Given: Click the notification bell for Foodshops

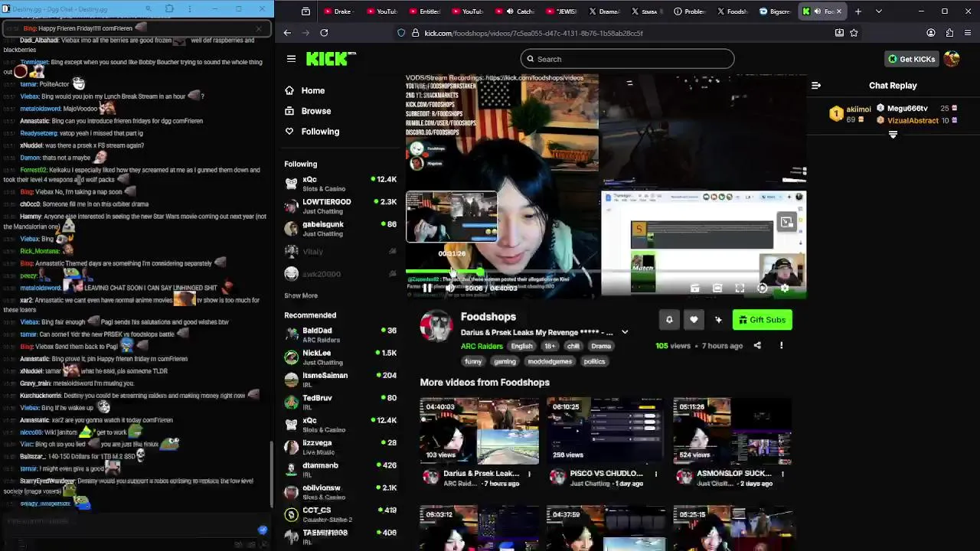Looking at the screenshot, I should pyautogui.click(x=669, y=320).
